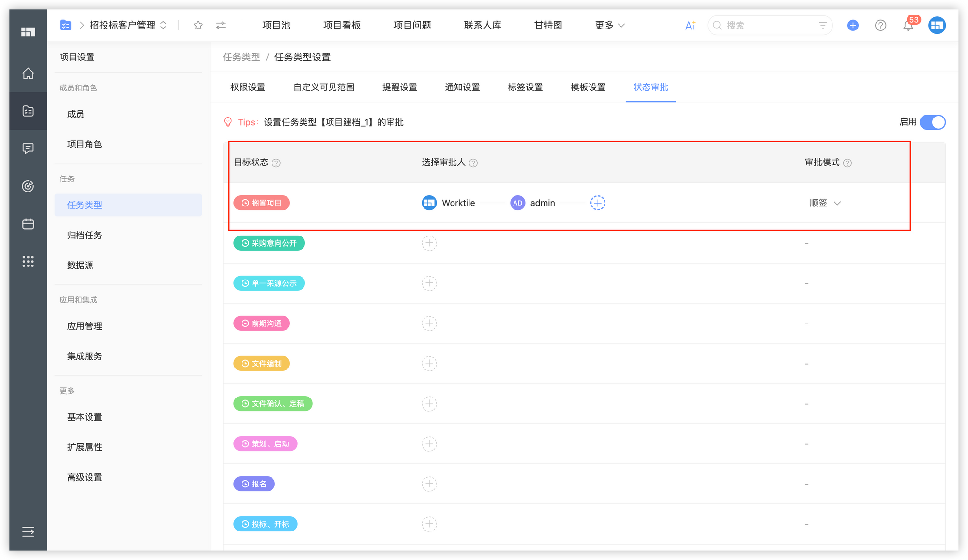Star the 招投标客户管理 project
Viewport: 968px width, 560px height.
(198, 25)
